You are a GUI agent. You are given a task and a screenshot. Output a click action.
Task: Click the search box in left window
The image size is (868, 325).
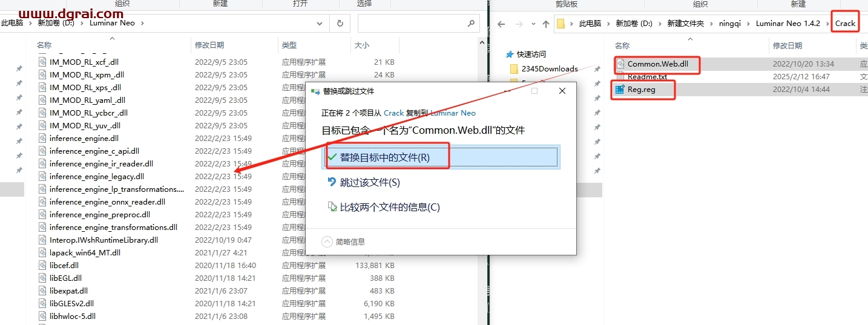[x=418, y=24]
